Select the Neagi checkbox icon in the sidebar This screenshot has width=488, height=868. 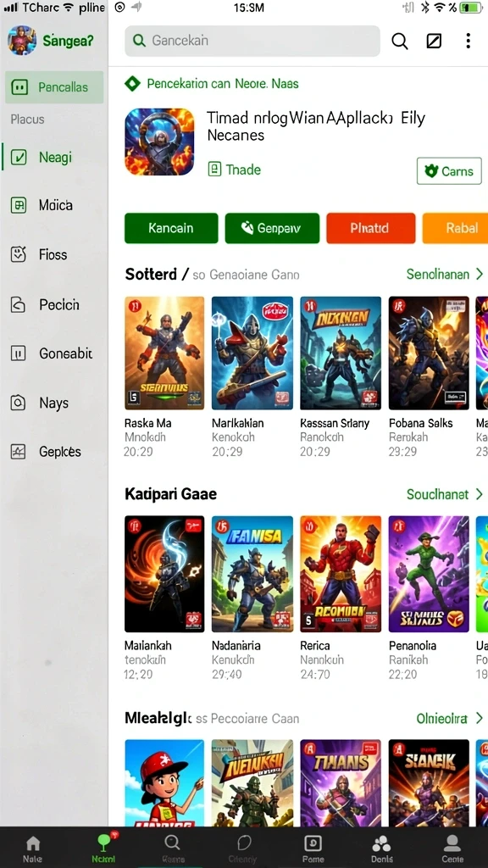19,158
